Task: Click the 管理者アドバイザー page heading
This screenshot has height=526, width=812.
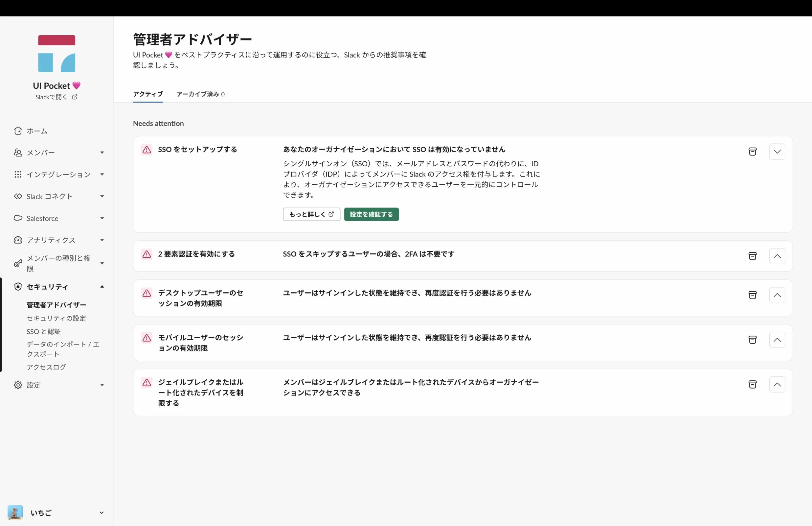Action: point(192,40)
